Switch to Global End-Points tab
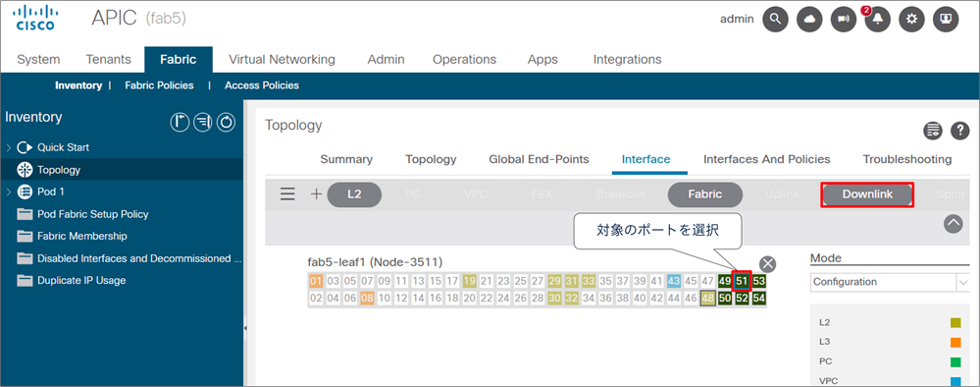980x387 pixels. point(539,159)
